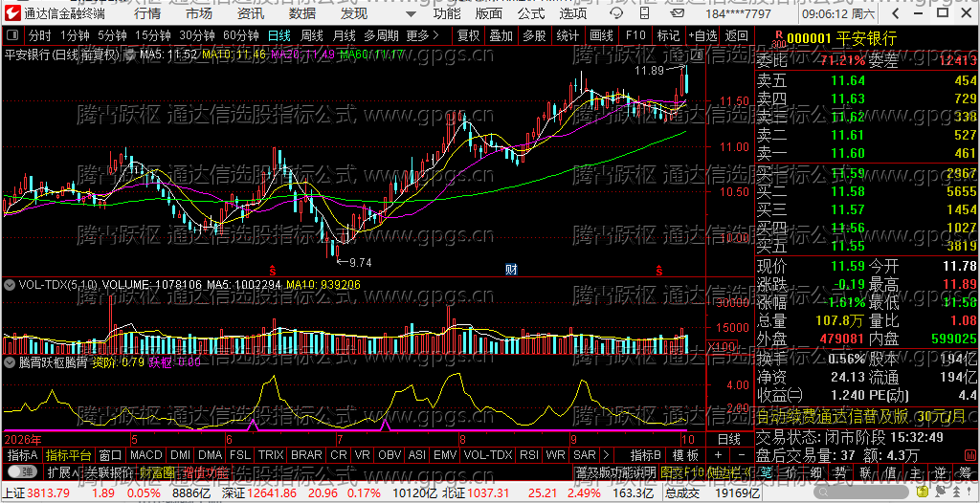Image resolution: width=980 pixels, height=503 pixels.
Task: Click the back arrow in the title bar
Action: [x=895, y=13]
